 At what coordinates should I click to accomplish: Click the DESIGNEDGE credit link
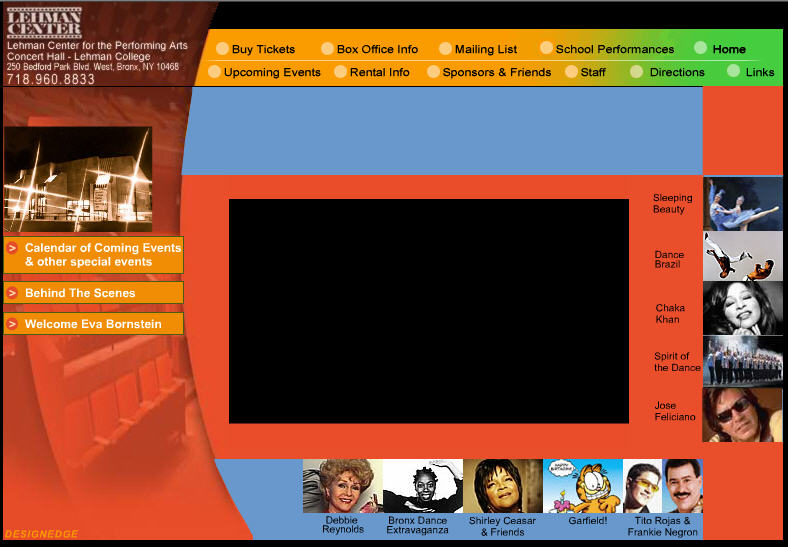click(x=41, y=534)
